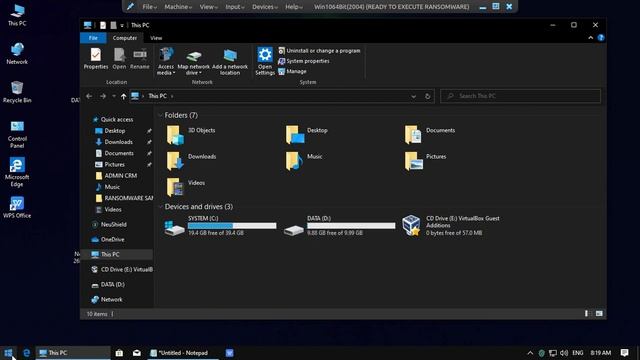Select Quick access in navigation pane

tap(117, 120)
